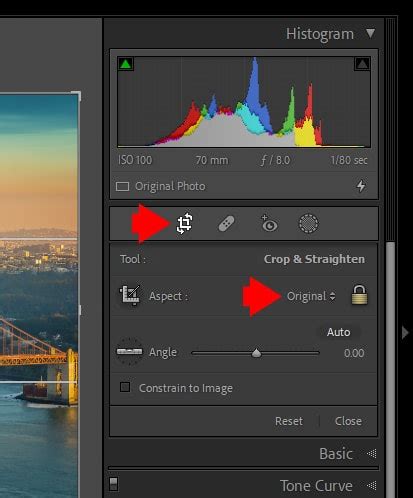This screenshot has height=498, width=413.
Task: Click the Crop & Straighten tool label
Action: 314,259
